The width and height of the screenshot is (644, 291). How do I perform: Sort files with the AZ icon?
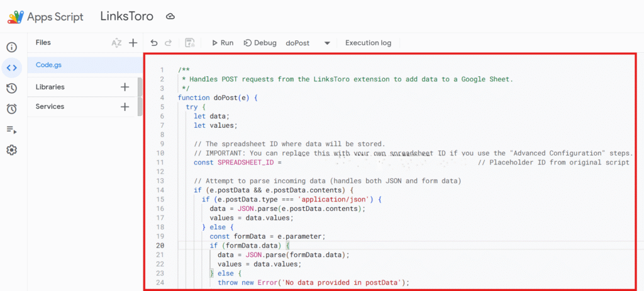[x=116, y=43]
